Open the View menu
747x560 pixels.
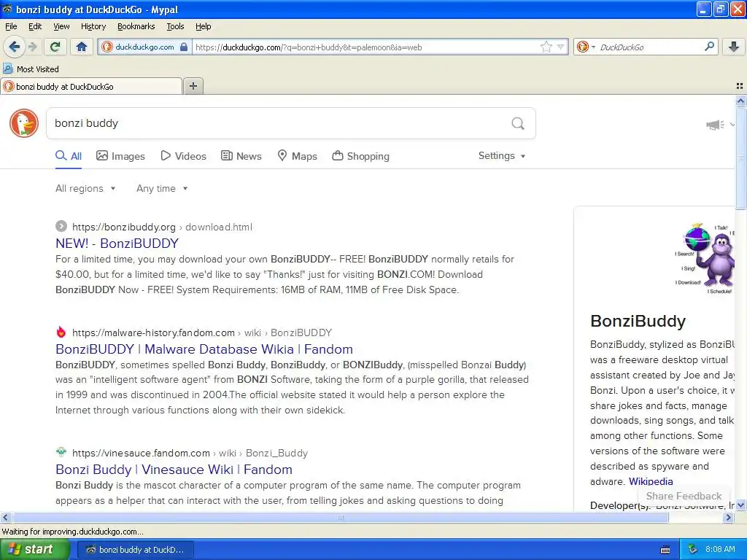click(x=61, y=26)
